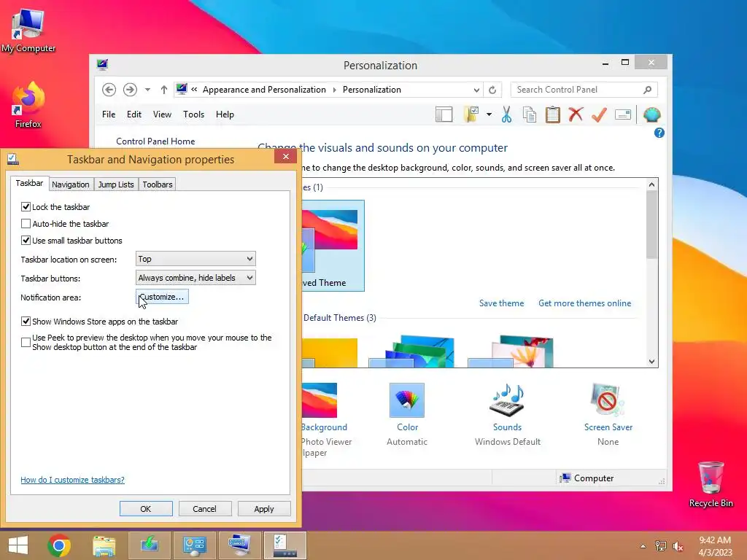The width and height of the screenshot is (747, 560).
Task: Go up one level with the Up arrow
Action: (x=164, y=90)
